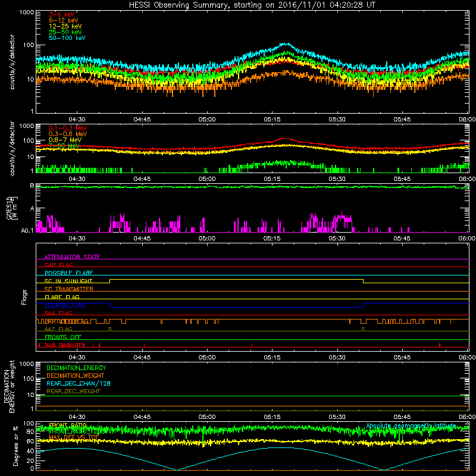Click the A4Z_FLAG label
Screen dimensions: 476x476
(x=58, y=329)
